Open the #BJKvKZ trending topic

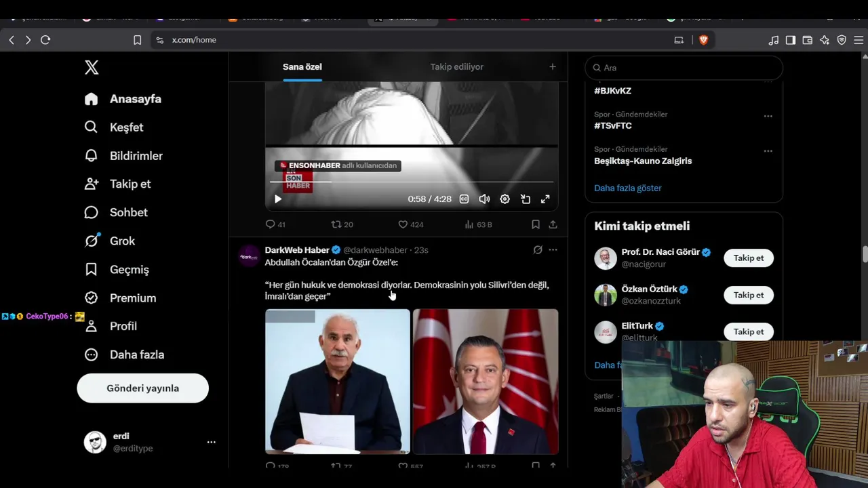point(613,91)
